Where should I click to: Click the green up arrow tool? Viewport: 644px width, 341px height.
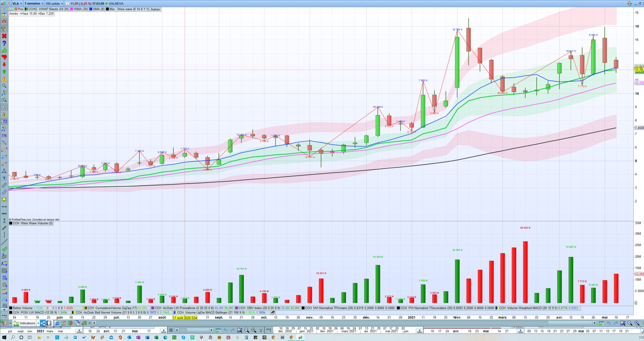(4, 72)
